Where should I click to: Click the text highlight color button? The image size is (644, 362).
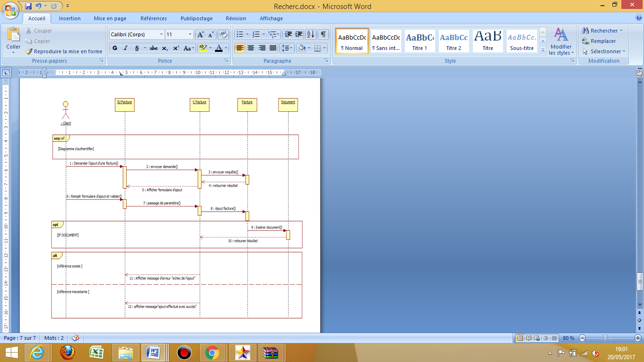(203, 48)
